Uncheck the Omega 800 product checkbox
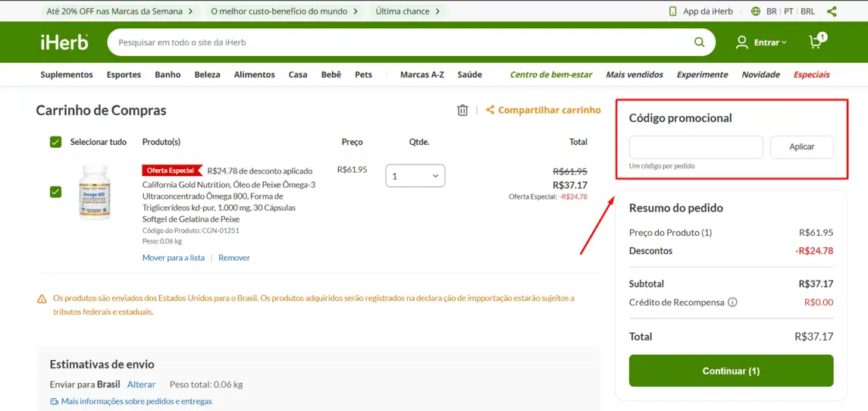Image resolution: width=868 pixels, height=411 pixels. point(55,192)
